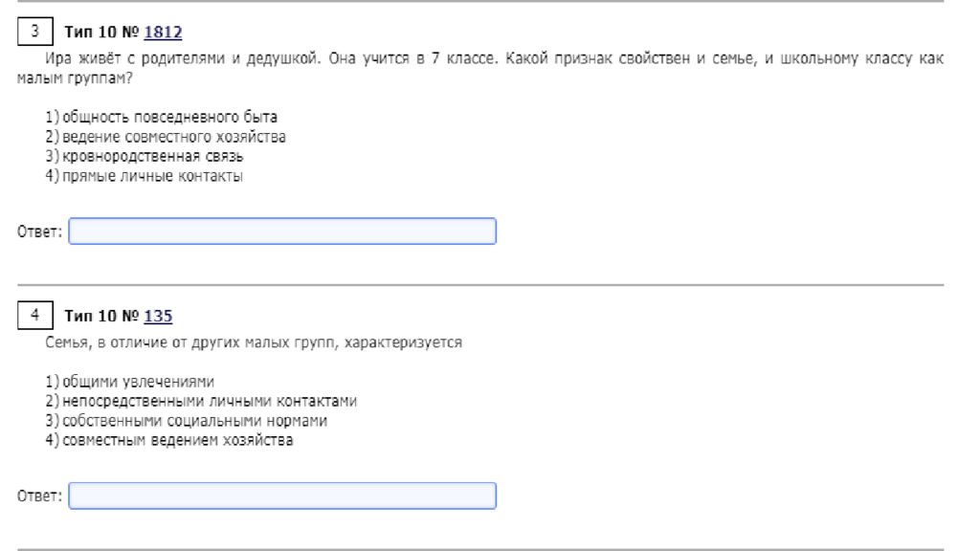
Task: Click the boxed question number 4
Action: (x=35, y=315)
